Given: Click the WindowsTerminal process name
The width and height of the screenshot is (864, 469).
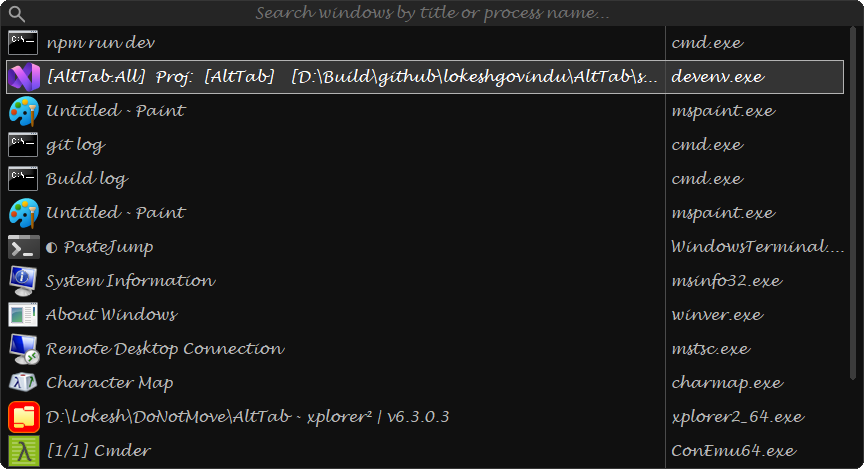Looking at the screenshot, I should pos(757,246).
